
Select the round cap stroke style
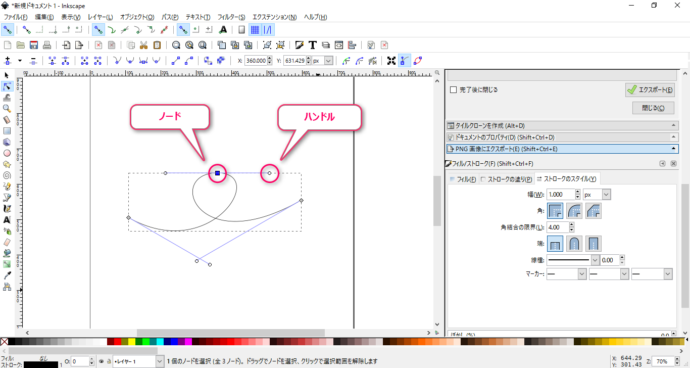click(x=574, y=243)
